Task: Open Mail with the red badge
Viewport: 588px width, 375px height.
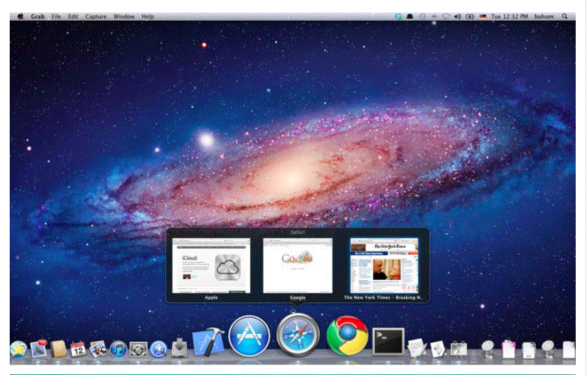Action: tap(39, 349)
